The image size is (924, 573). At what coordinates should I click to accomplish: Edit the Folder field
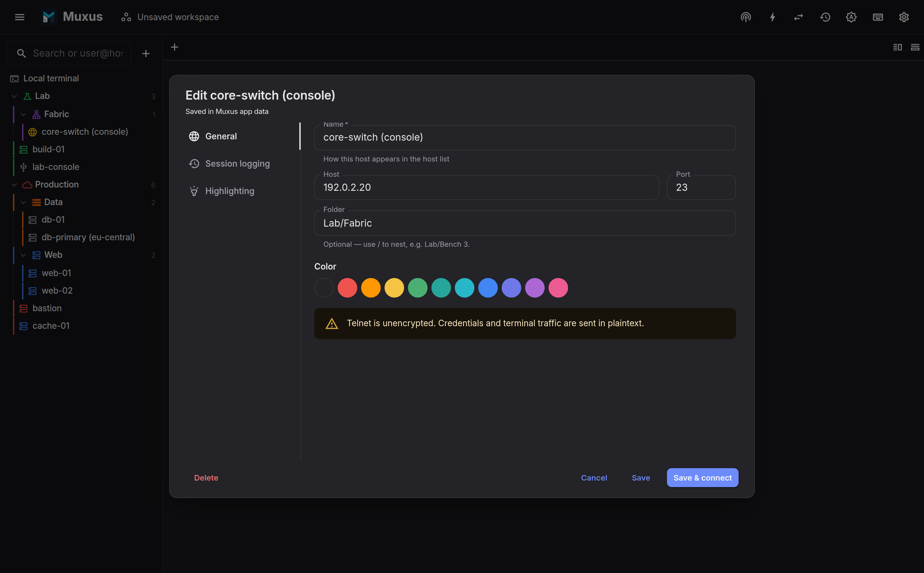click(525, 223)
